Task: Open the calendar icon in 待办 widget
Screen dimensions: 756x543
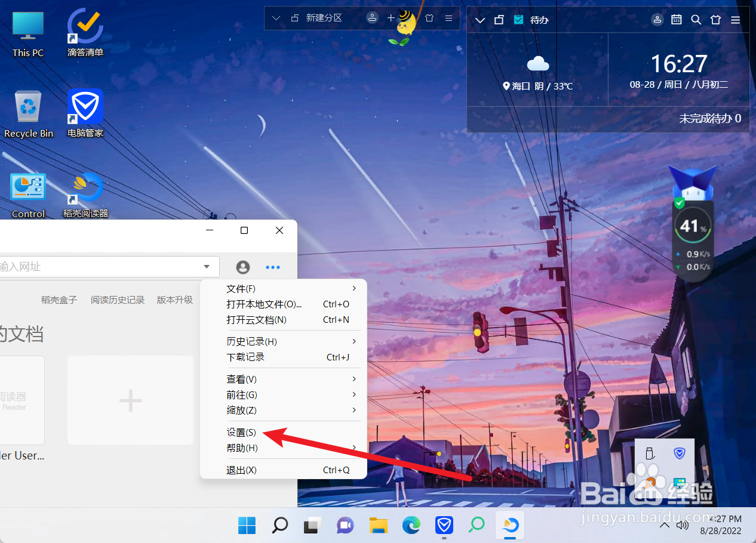Action: pos(677,20)
